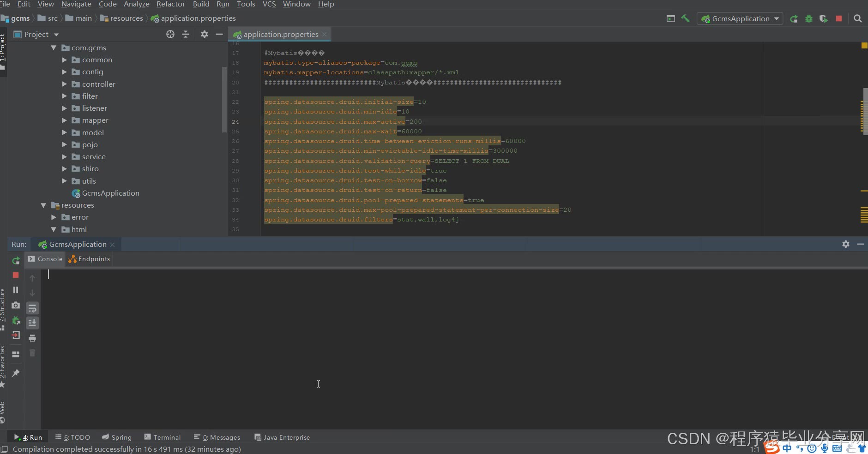This screenshot has width=868, height=454.
Task: Open Project panel gear settings
Action: point(205,34)
